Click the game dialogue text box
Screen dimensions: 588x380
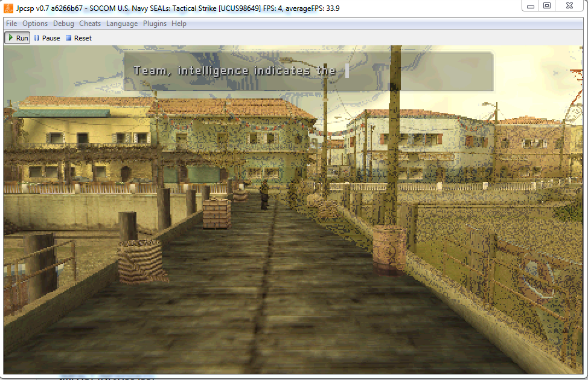click(x=308, y=71)
